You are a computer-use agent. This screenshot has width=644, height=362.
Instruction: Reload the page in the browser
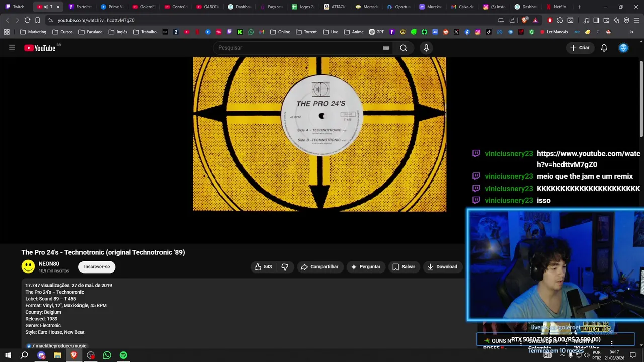click(27, 20)
